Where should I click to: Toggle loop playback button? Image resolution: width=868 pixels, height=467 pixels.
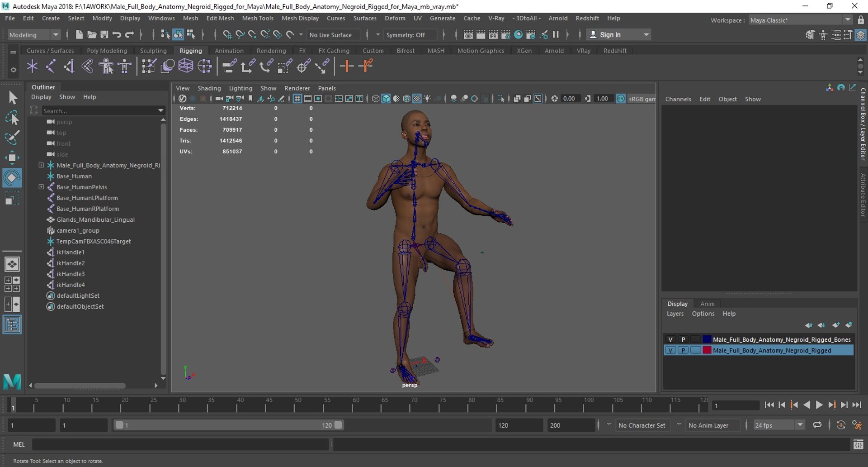pyautogui.click(x=817, y=425)
